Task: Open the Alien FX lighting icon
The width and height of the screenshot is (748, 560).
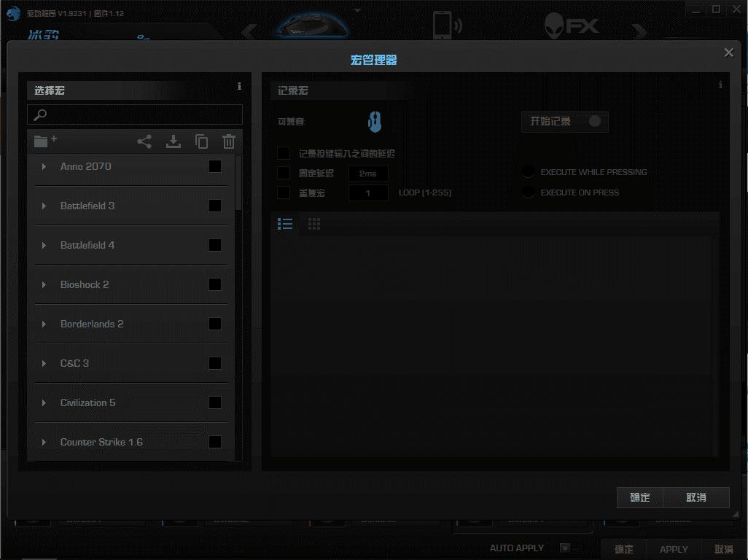Action: pyautogui.click(x=572, y=25)
